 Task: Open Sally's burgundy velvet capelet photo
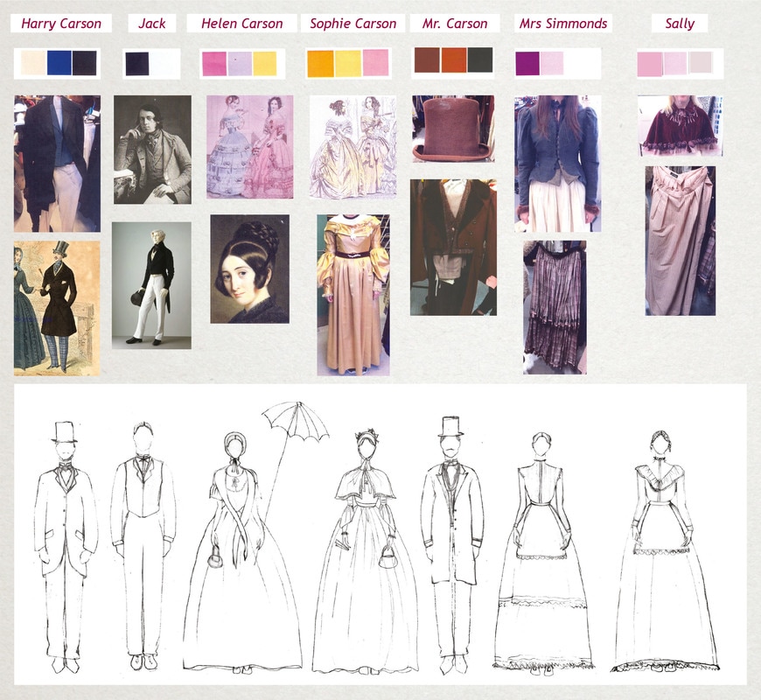click(x=680, y=126)
